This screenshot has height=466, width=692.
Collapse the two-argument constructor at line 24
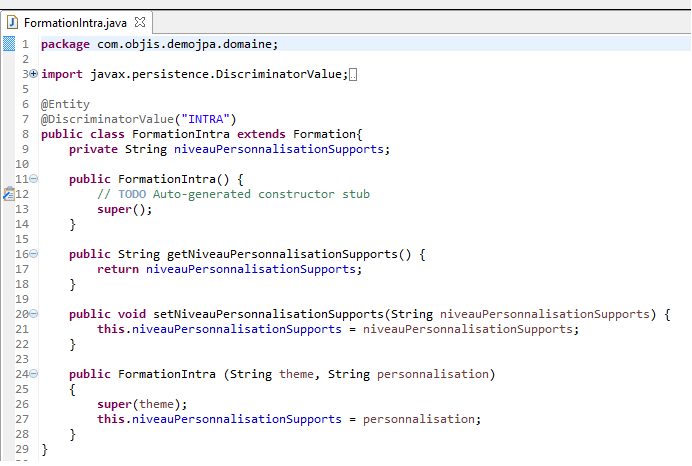coord(34,374)
